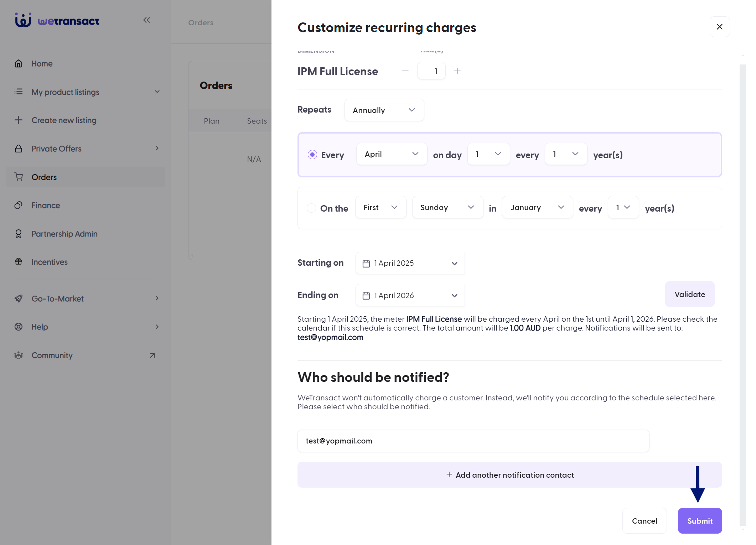Decrease IPM Full License quantity with minus
The width and height of the screenshot is (756, 545).
coord(405,71)
